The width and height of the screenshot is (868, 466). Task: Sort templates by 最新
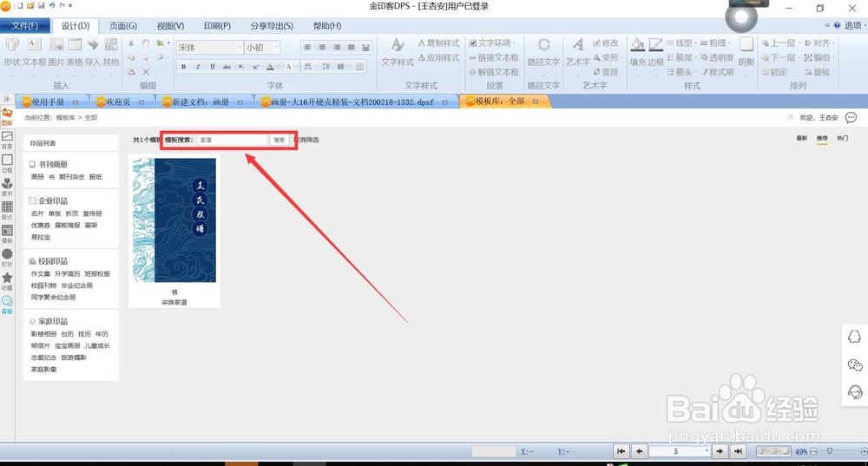tap(801, 138)
